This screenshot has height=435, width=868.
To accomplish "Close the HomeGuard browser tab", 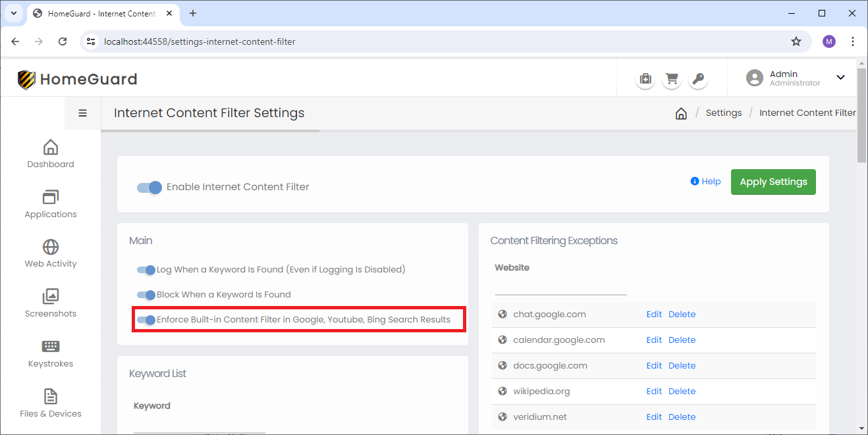I will (168, 14).
